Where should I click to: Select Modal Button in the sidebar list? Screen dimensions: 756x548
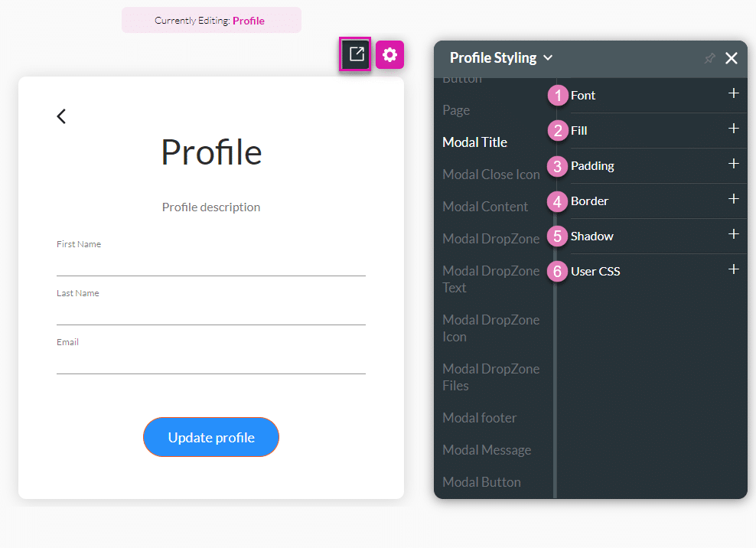[x=481, y=482]
